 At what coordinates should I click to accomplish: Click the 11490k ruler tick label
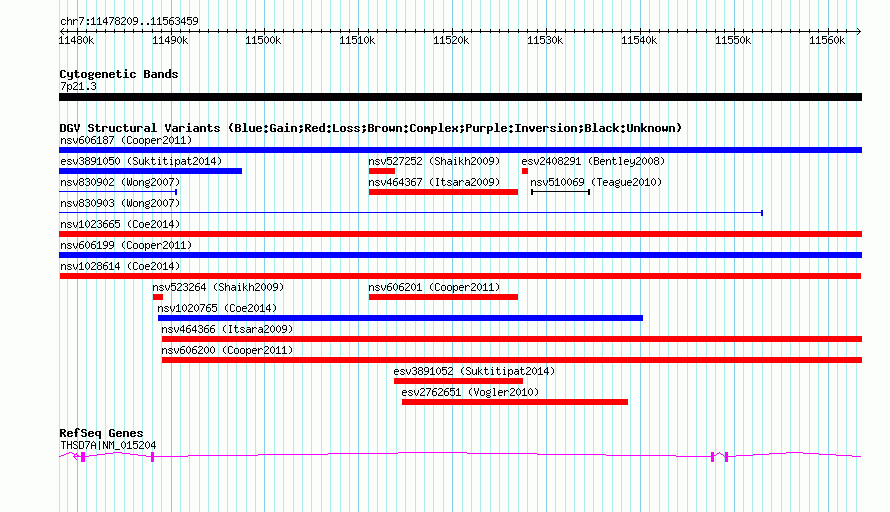(170, 40)
